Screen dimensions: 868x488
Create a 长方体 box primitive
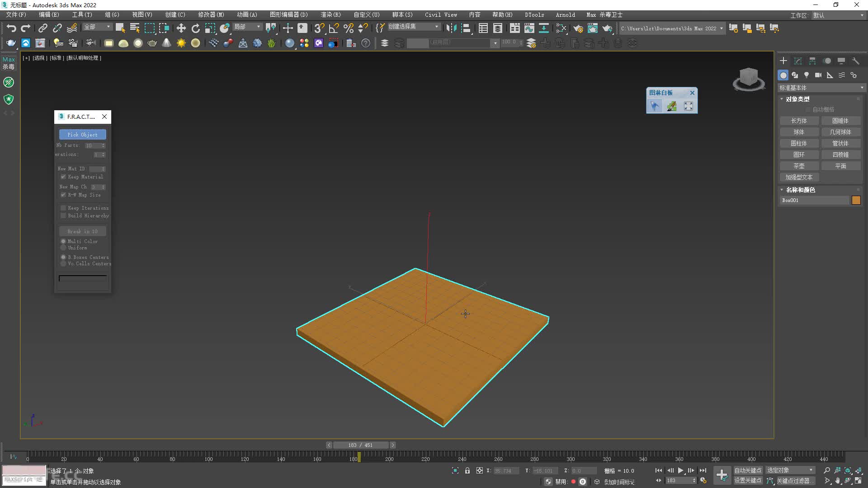tap(799, 121)
